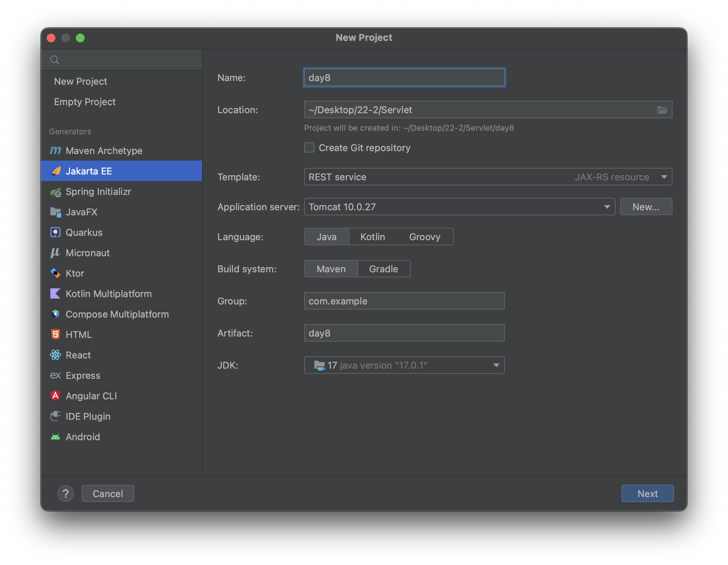Switch language to Kotlin
Screen dimensions: 728x565
(372, 237)
